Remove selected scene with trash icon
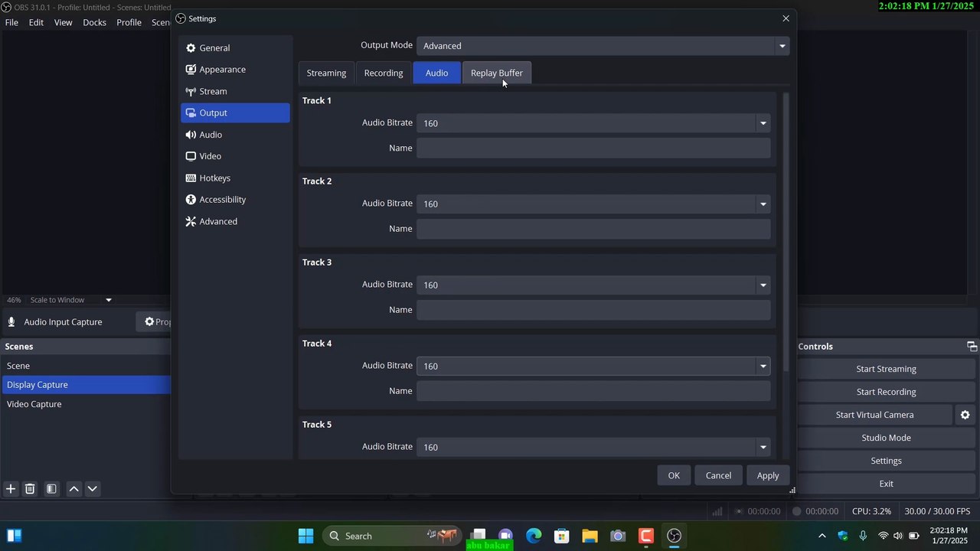This screenshot has width=980, height=551. pyautogui.click(x=30, y=489)
